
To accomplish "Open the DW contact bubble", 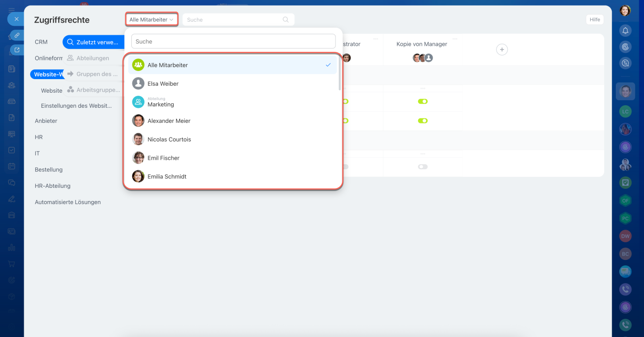I will pos(625,236).
